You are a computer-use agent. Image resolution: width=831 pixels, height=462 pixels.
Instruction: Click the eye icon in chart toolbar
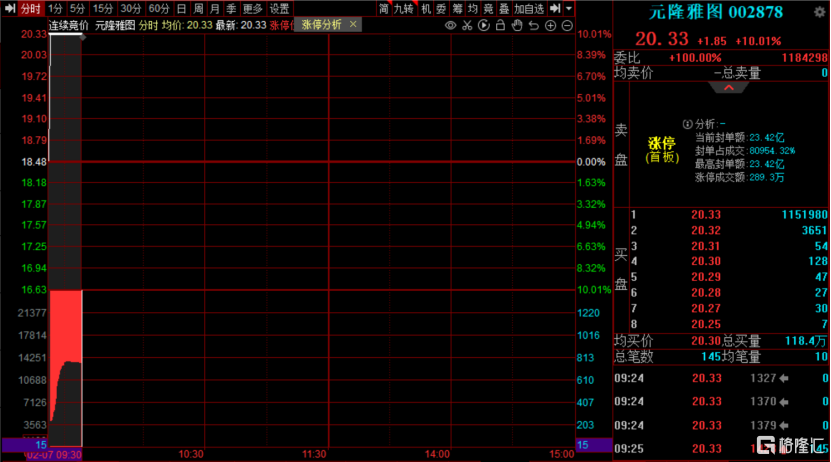tap(451, 24)
